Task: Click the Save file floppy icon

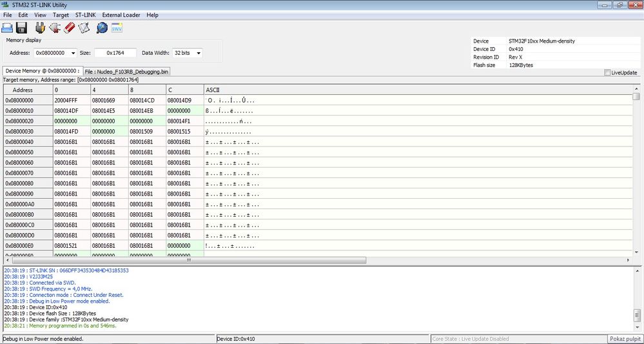Action: (21, 28)
